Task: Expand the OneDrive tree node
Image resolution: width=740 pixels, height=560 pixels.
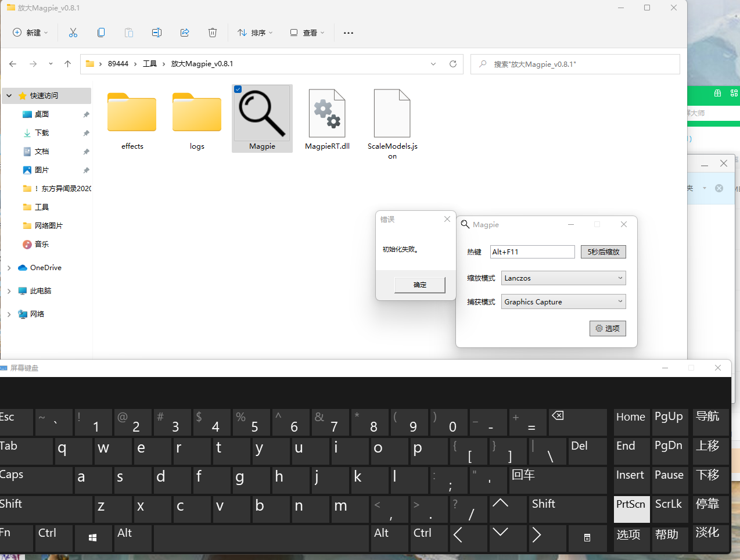Action: point(9,268)
